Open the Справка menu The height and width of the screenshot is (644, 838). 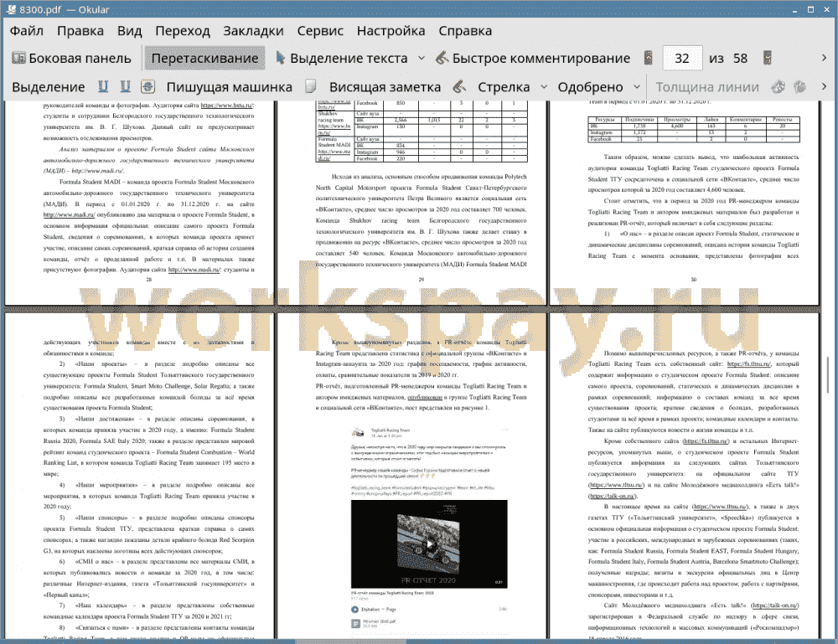pos(465,31)
